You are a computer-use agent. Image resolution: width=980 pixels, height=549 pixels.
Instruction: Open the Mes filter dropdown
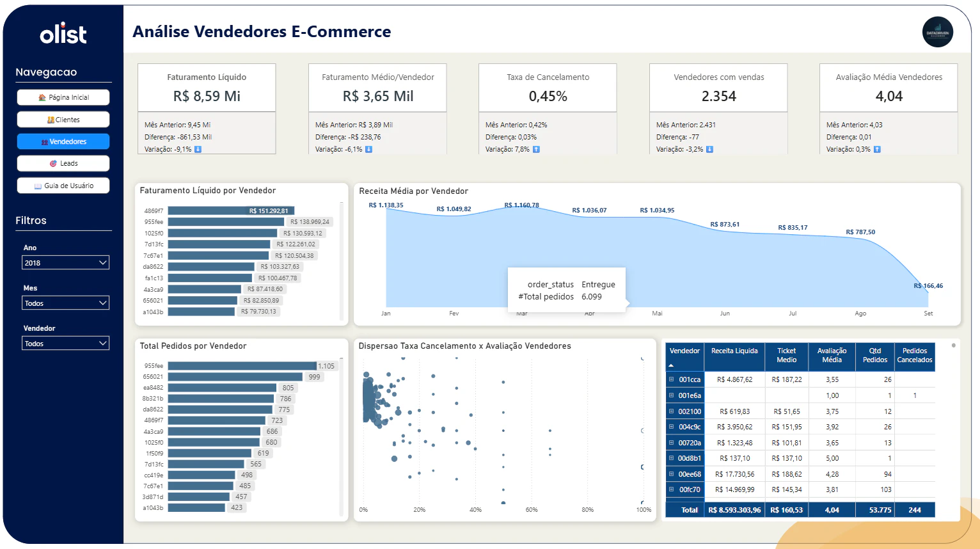(x=65, y=303)
